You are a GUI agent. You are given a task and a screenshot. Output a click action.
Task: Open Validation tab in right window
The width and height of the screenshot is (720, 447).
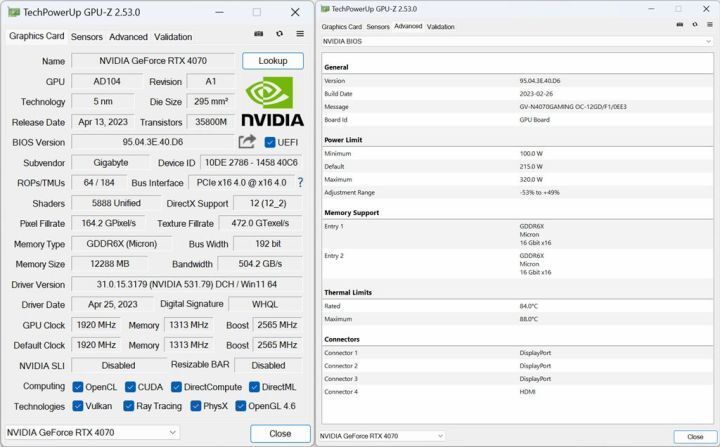[x=440, y=27]
